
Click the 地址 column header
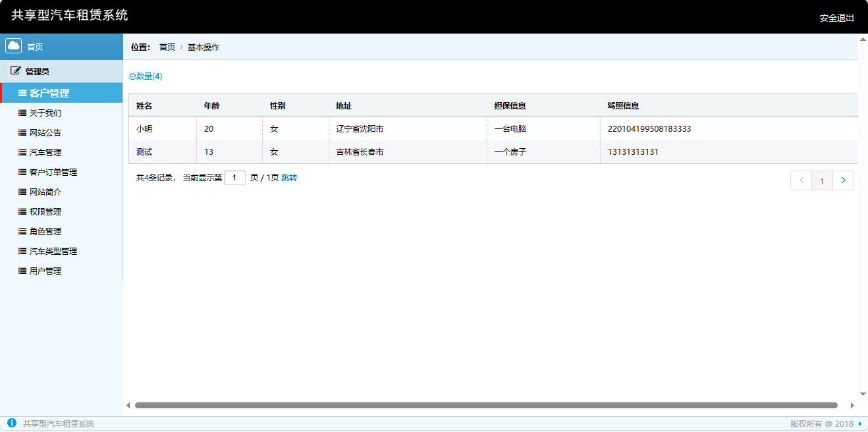pos(344,105)
